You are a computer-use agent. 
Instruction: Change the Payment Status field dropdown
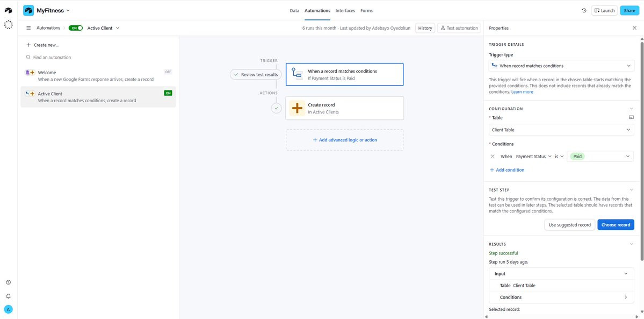[x=533, y=157]
